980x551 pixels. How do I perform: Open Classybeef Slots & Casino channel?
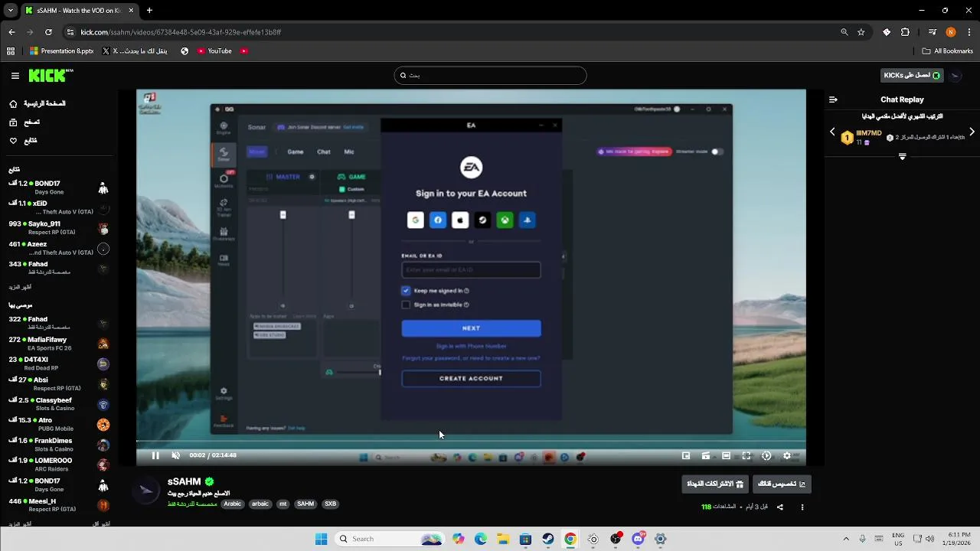[58, 404]
